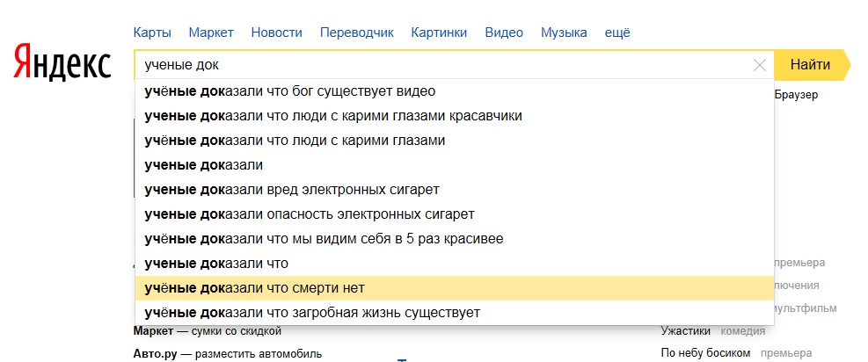This screenshot has width=868, height=362.
Task: Click the Ужастики link
Action: coord(685,331)
